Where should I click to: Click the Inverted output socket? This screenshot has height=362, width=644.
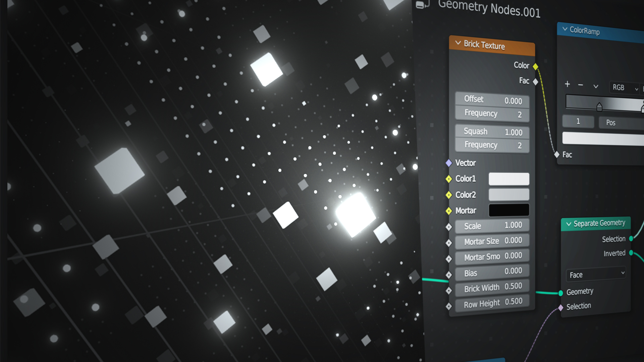631,253
